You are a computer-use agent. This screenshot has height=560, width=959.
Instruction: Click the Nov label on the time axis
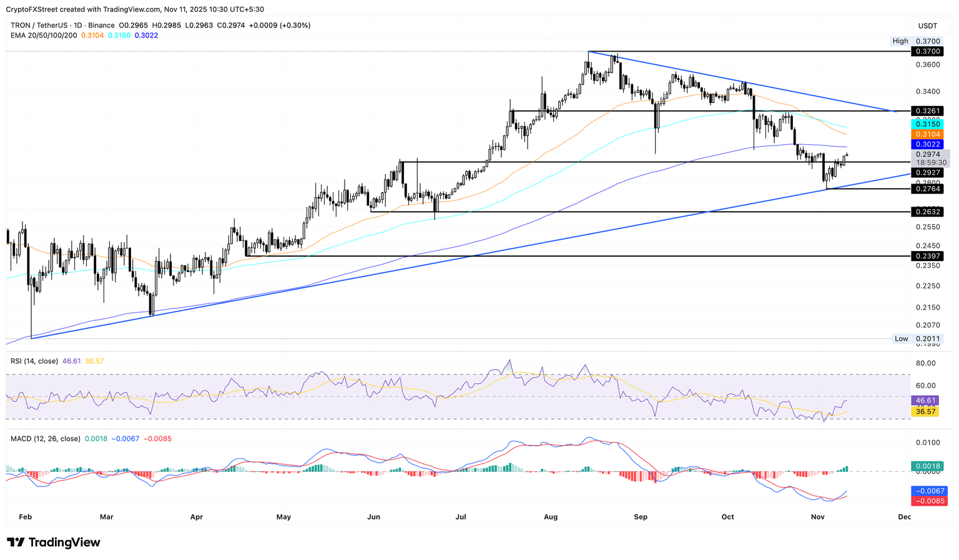point(818,517)
